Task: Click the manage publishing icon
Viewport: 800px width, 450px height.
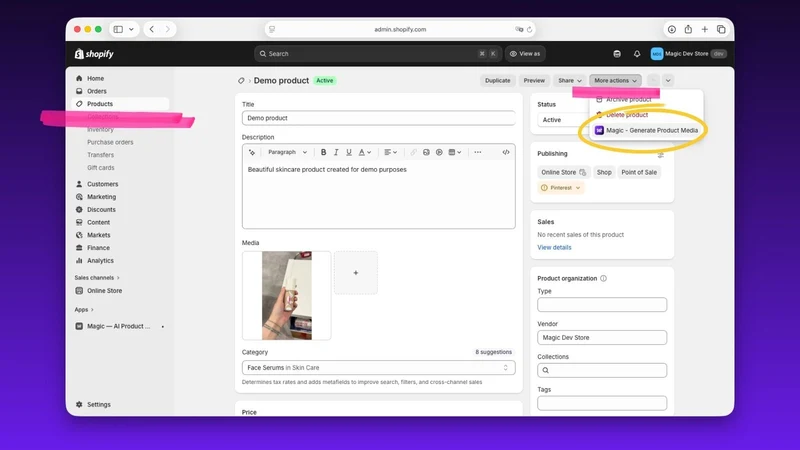Action: coord(661,154)
